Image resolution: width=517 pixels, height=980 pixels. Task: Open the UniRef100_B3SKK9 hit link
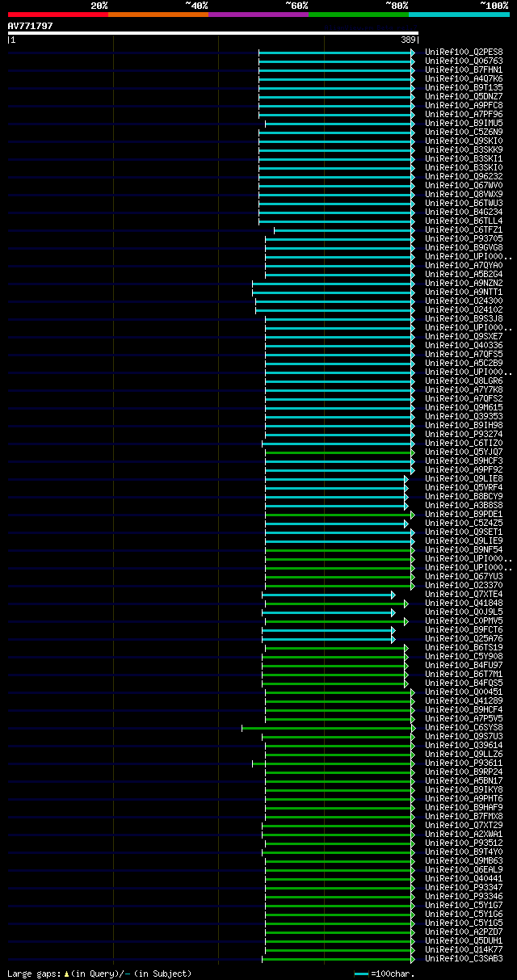(x=464, y=150)
